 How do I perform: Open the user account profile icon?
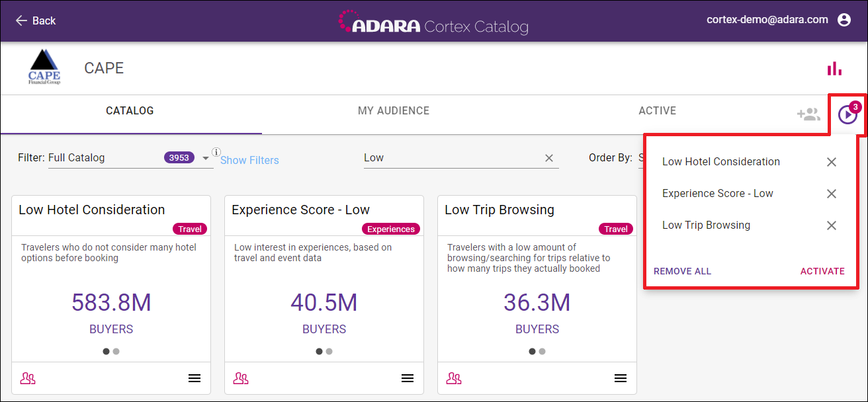click(x=844, y=20)
